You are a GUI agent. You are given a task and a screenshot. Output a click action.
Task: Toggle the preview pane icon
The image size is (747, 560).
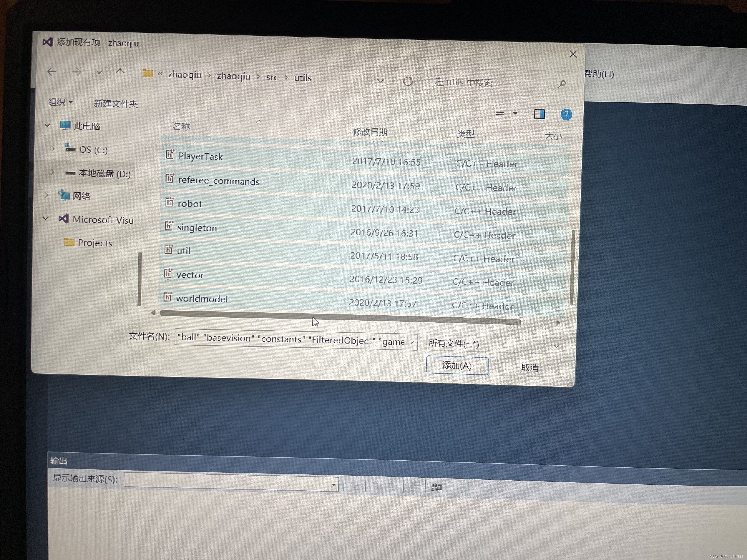pyautogui.click(x=539, y=114)
